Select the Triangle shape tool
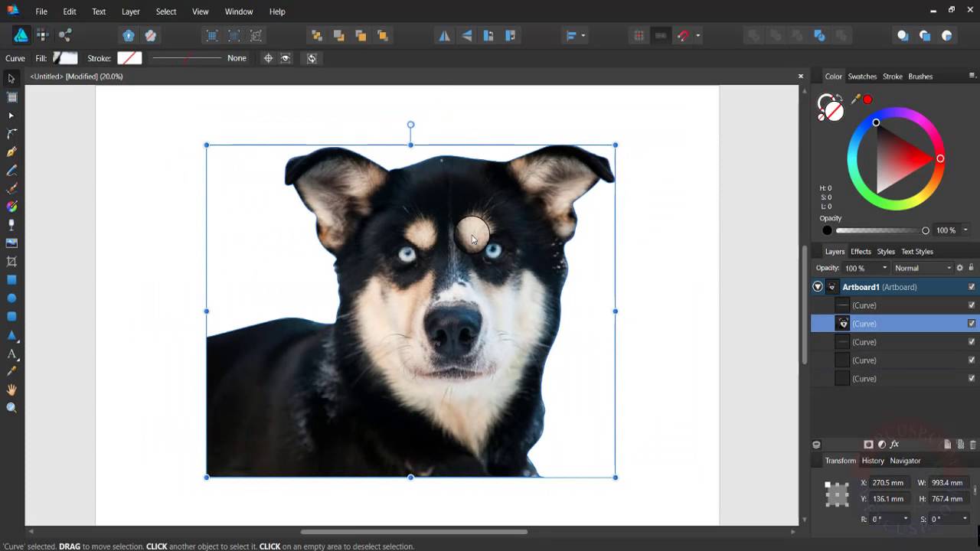Screen dimensions: 980x551 11,335
